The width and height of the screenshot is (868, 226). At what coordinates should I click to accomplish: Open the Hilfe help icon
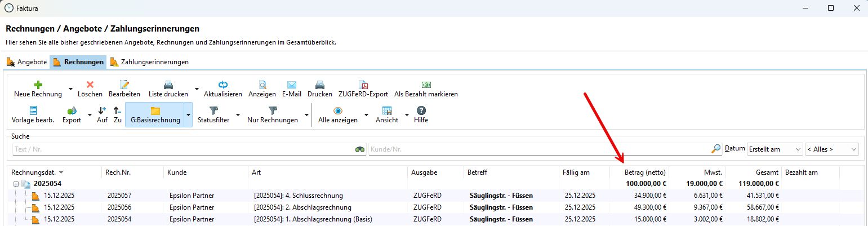[x=421, y=111]
